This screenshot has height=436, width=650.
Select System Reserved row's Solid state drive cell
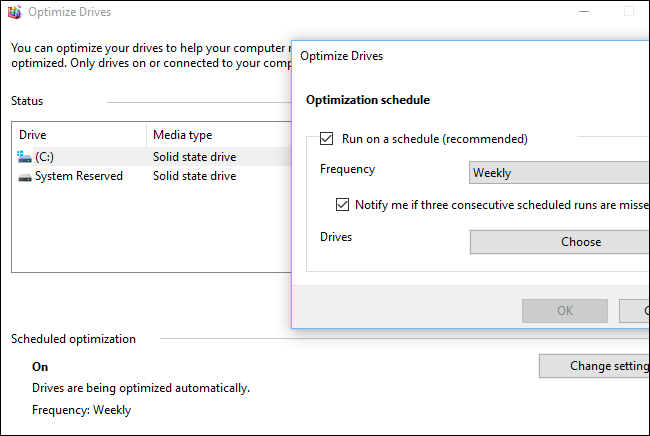point(194,176)
